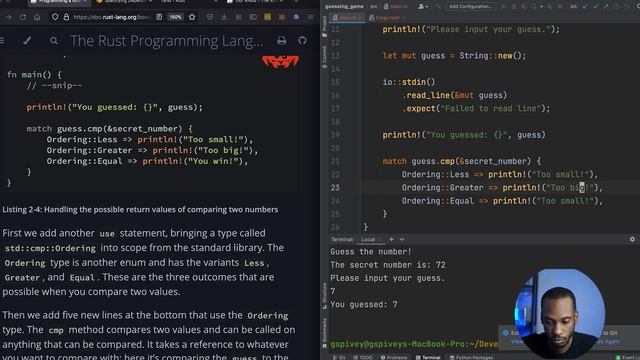Open the Commit tool window sidebar button

pyautogui.click(x=324, y=57)
